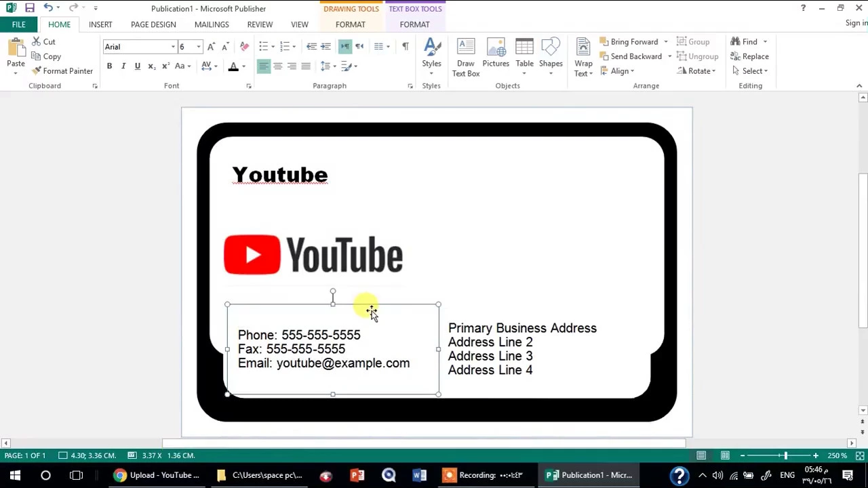The height and width of the screenshot is (488, 868).
Task: Switch to single page view in status bar
Action: pyautogui.click(x=702, y=455)
